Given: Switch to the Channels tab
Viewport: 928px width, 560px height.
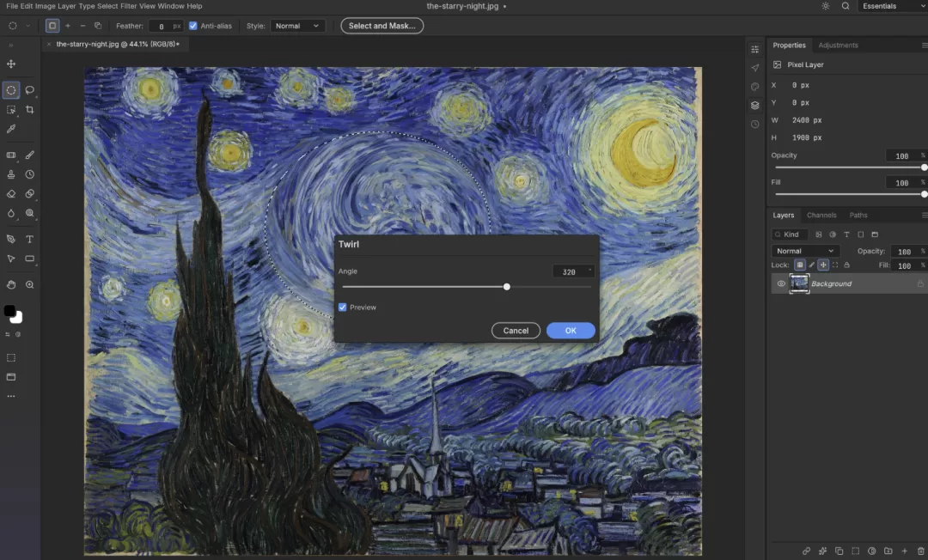Looking at the screenshot, I should tap(821, 216).
